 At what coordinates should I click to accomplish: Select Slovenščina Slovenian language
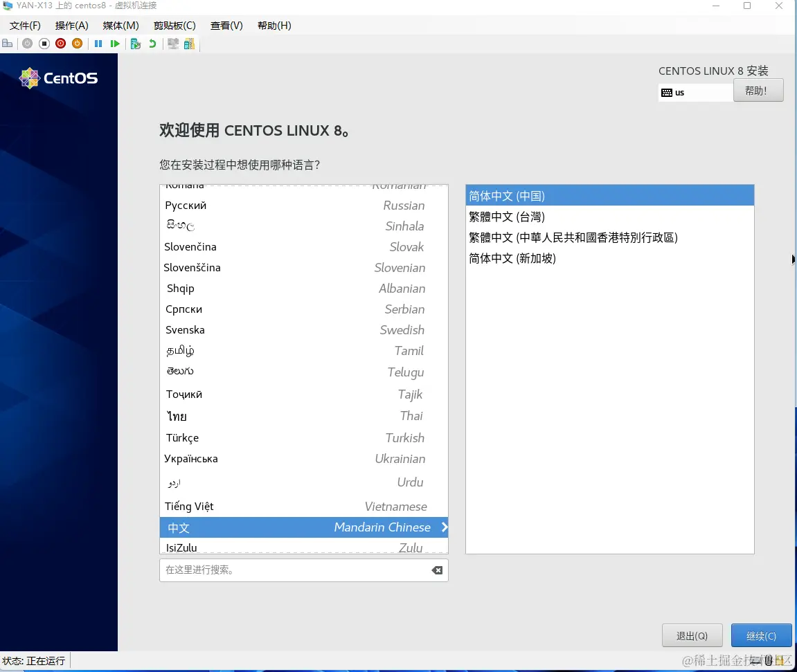303,268
